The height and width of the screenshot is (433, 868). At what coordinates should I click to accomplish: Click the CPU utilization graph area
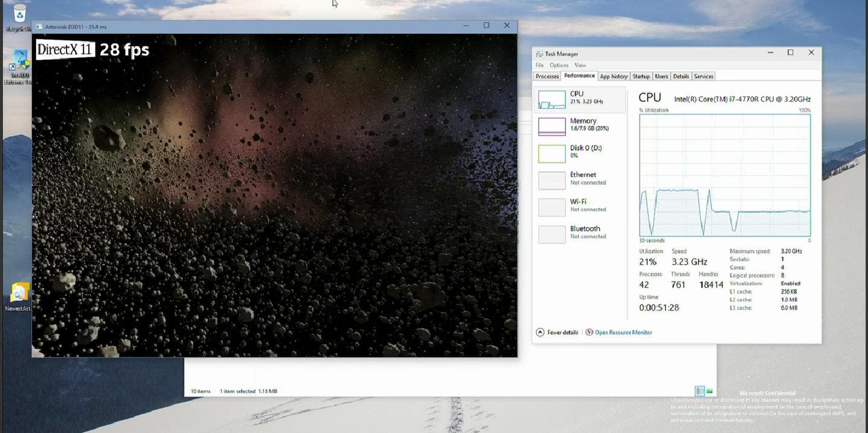click(x=725, y=175)
